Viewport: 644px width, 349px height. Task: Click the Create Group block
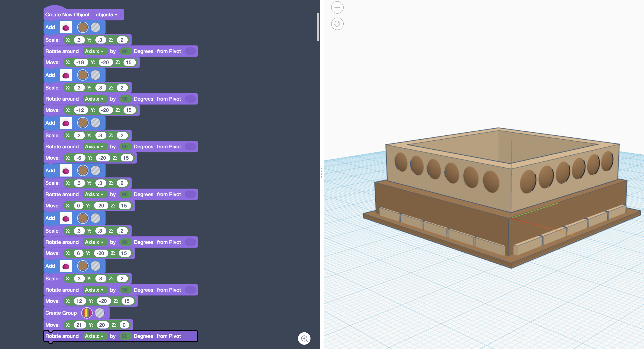click(61, 313)
